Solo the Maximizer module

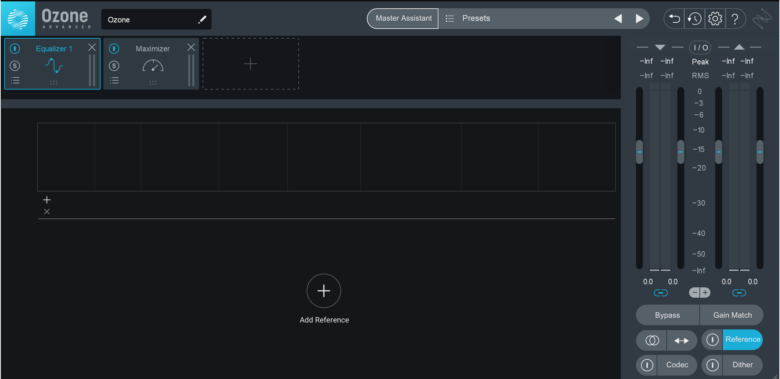(x=114, y=66)
